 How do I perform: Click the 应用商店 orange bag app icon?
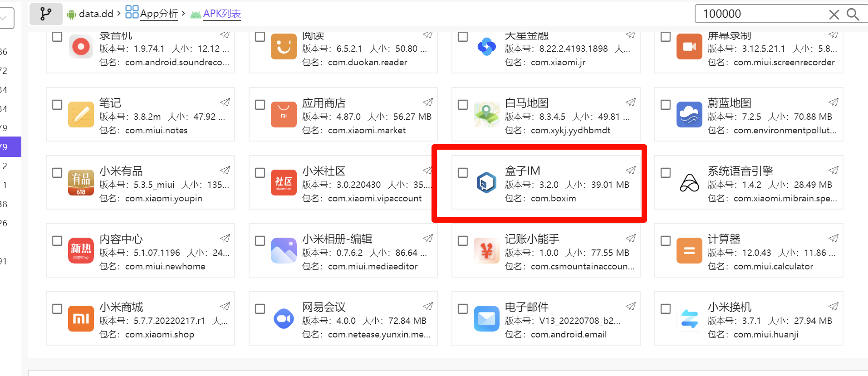pyautogui.click(x=284, y=114)
